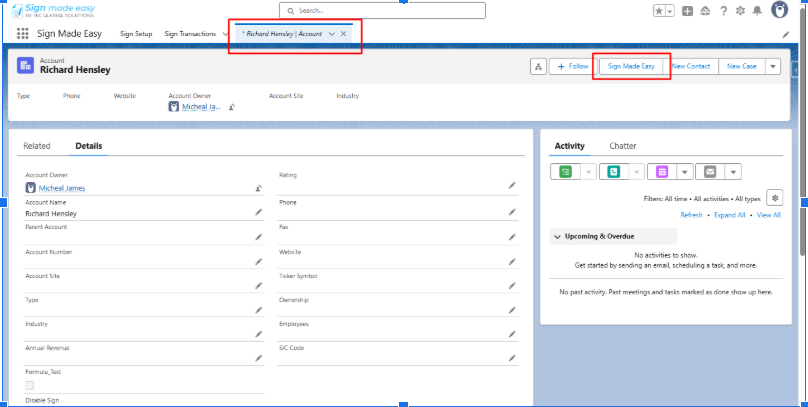The height and width of the screenshot is (407, 808).
Task: Click the New Event calendar icon
Action: [x=661, y=171]
